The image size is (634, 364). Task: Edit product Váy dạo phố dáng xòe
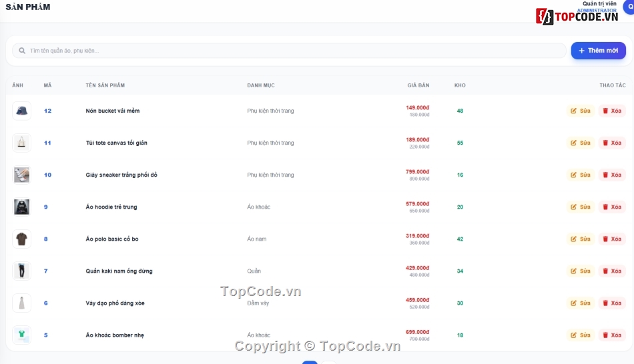point(581,303)
